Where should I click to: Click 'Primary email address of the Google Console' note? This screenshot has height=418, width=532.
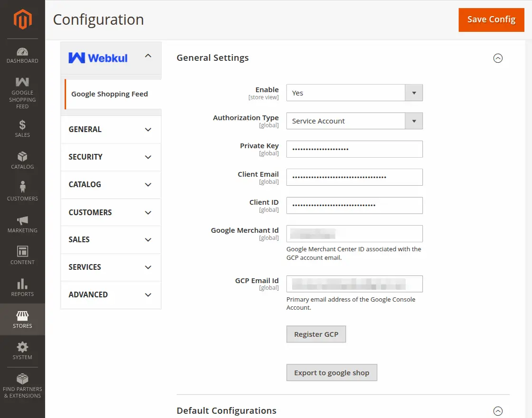pyautogui.click(x=351, y=304)
